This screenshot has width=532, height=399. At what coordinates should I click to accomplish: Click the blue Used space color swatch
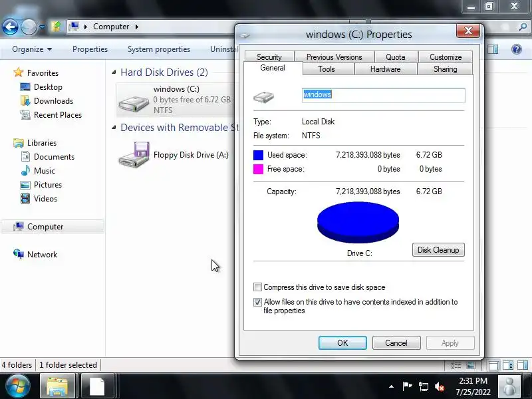(x=258, y=155)
